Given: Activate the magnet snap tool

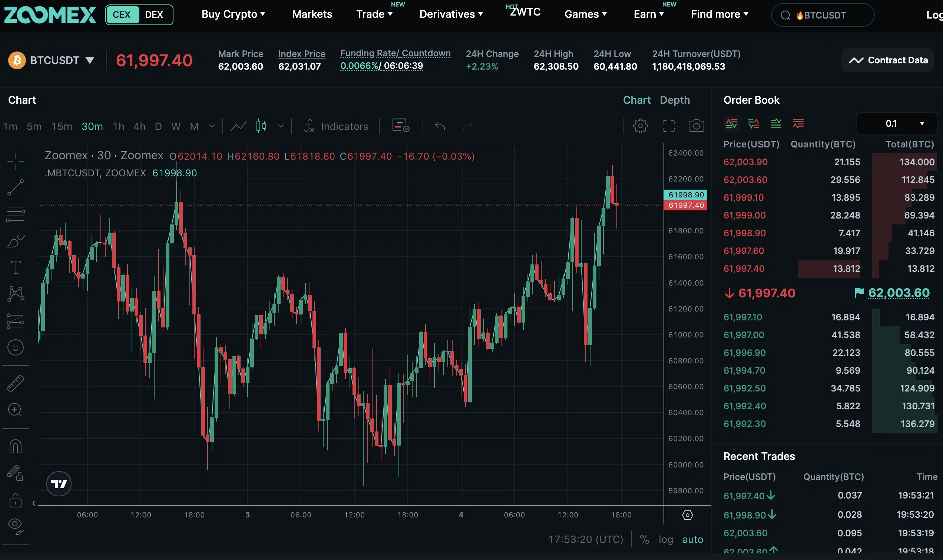Looking at the screenshot, I should (16, 447).
